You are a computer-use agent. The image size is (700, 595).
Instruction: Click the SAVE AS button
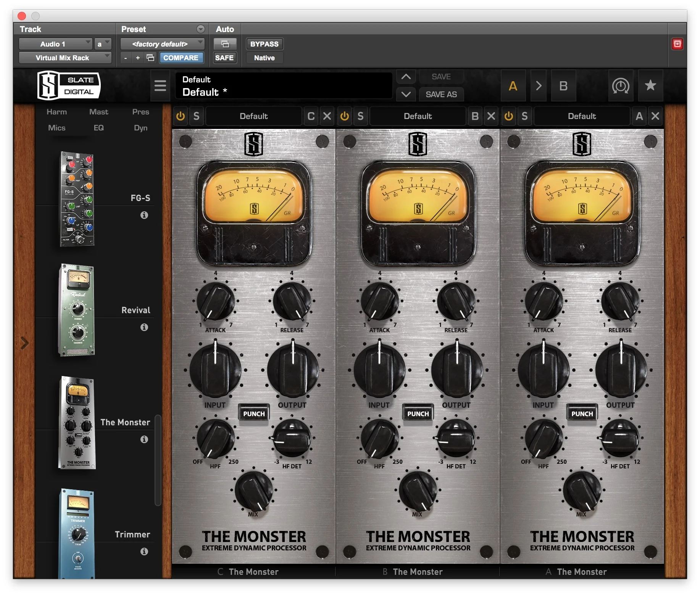click(x=441, y=94)
